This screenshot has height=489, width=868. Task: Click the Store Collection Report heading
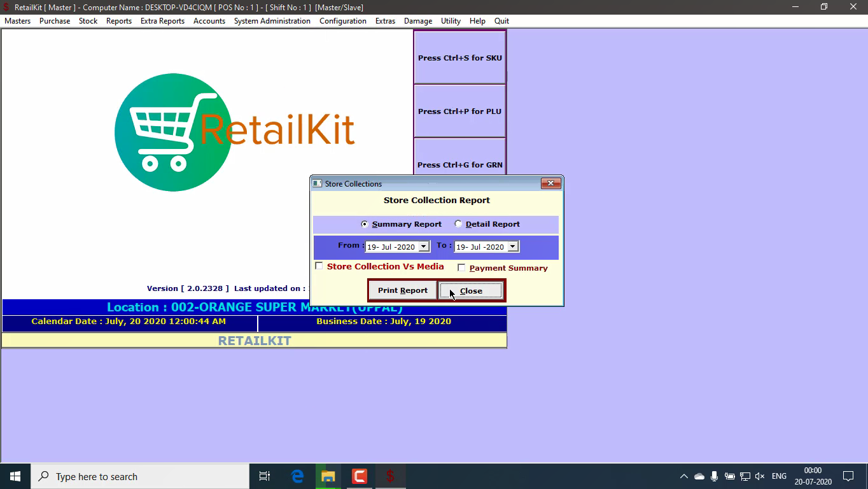437,200
